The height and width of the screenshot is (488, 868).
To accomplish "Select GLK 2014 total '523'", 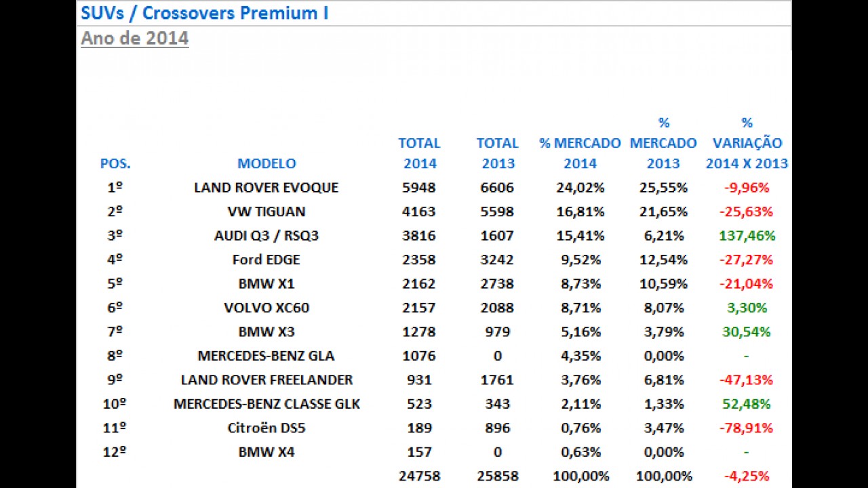I will 419,404.
